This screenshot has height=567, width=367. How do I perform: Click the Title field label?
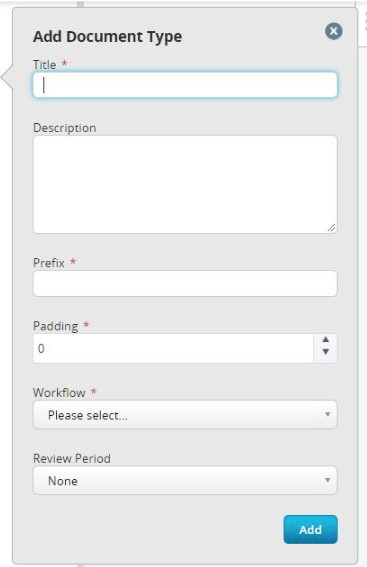(x=44, y=65)
